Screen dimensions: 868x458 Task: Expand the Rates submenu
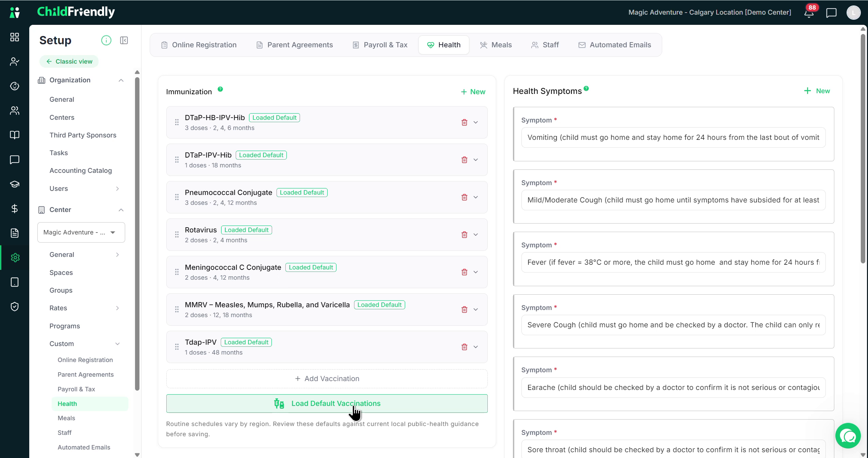pyautogui.click(x=117, y=308)
